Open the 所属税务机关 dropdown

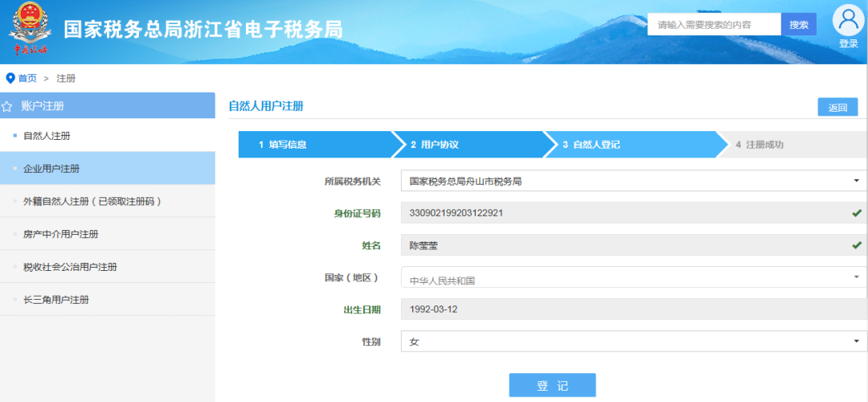point(634,181)
